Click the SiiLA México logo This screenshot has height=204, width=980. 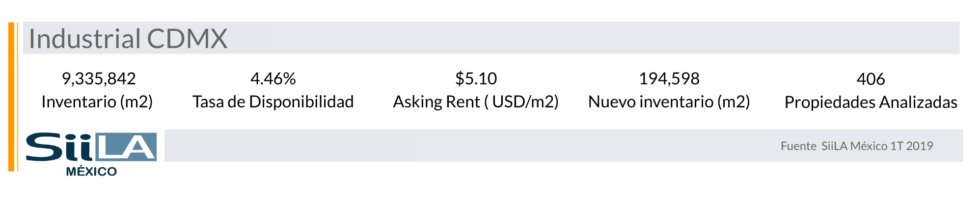pyautogui.click(x=91, y=153)
